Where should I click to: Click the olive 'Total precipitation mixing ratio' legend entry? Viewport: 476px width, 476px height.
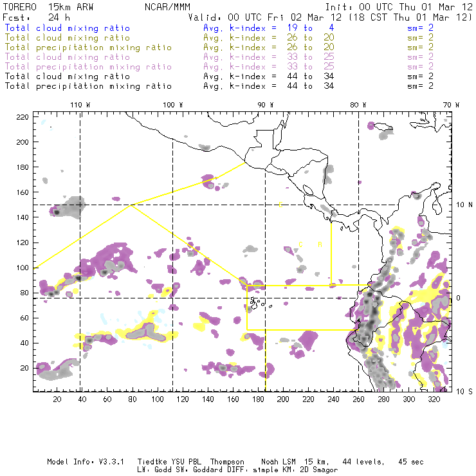[x=88, y=48]
